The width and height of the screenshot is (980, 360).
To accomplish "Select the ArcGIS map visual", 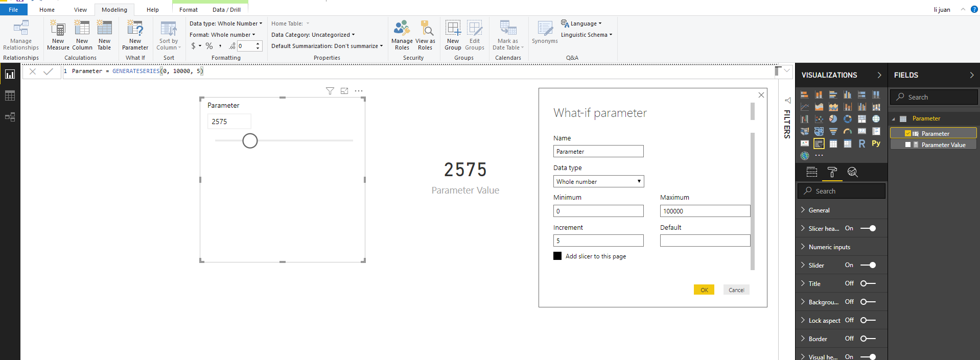I will (x=804, y=156).
